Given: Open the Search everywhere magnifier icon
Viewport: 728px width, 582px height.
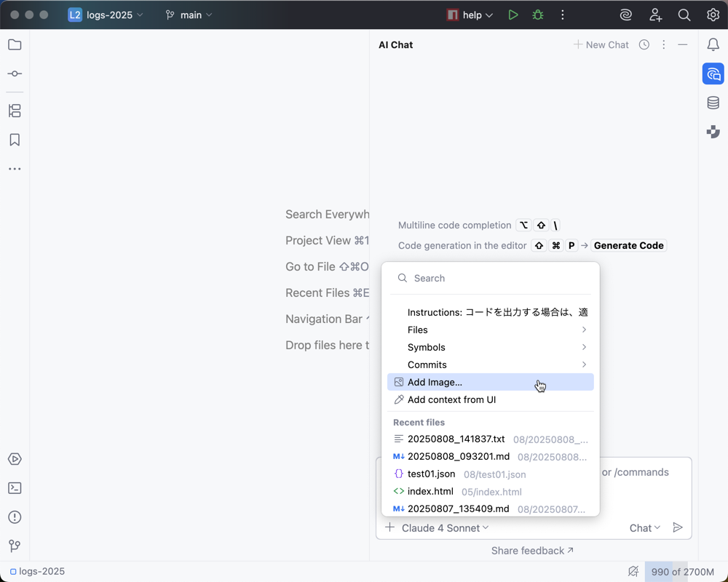Looking at the screenshot, I should pos(684,15).
